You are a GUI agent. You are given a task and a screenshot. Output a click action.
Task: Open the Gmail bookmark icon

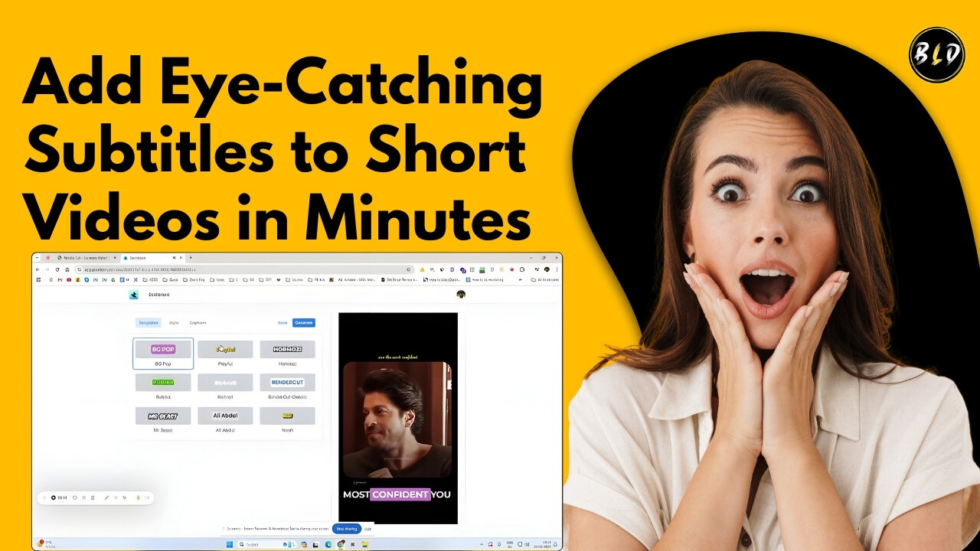pos(60,279)
